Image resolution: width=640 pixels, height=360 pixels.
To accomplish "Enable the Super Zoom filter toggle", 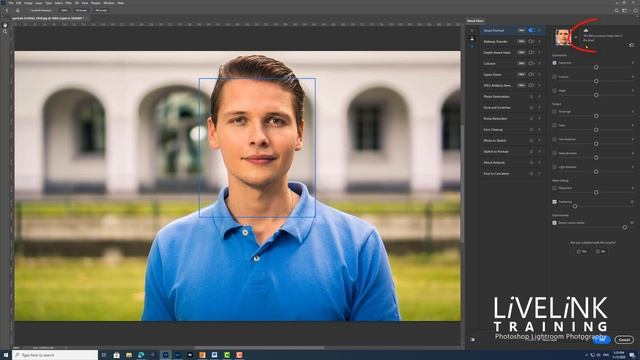I will tap(531, 75).
